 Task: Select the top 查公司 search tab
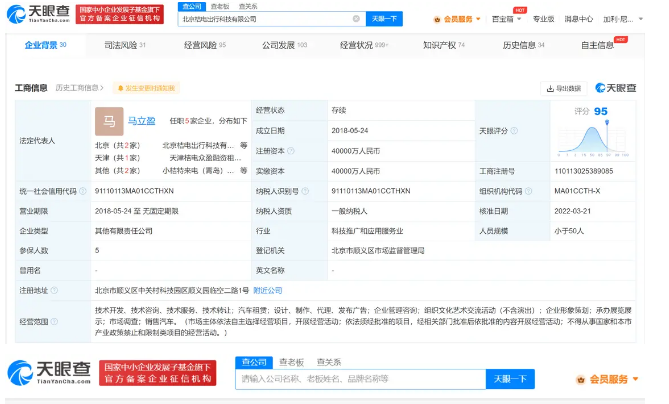tap(192, 6)
